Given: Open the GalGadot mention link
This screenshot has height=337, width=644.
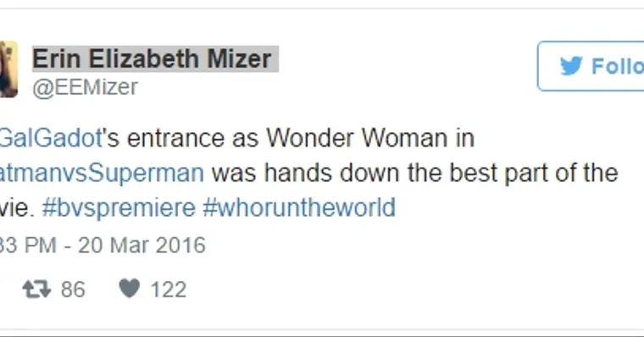Looking at the screenshot, I should [x=51, y=138].
